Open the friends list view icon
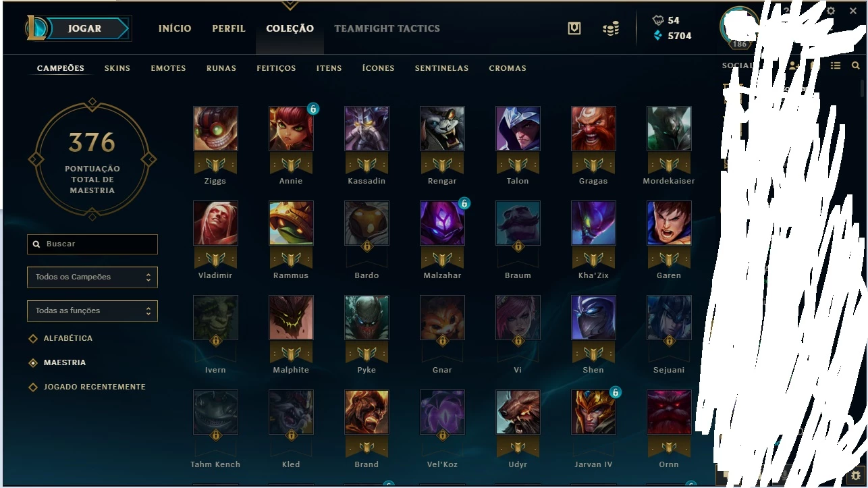The image size is (868, 488). coord(836,65)
